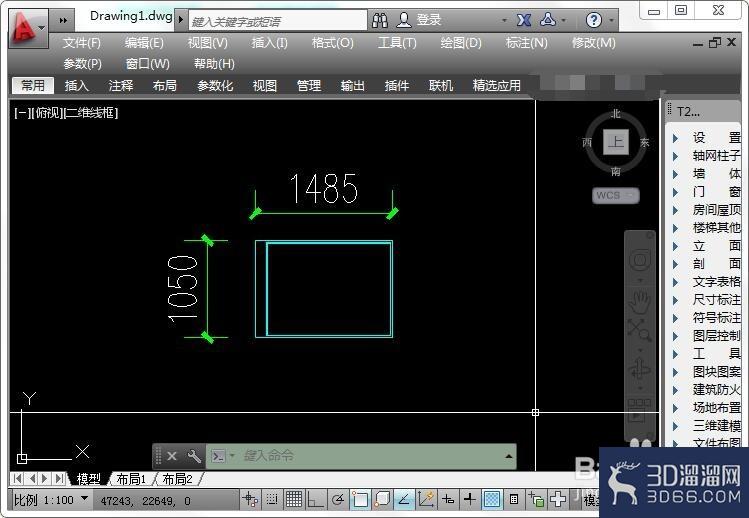Open the Autodesk Exchange X icon

click(524, 20)
